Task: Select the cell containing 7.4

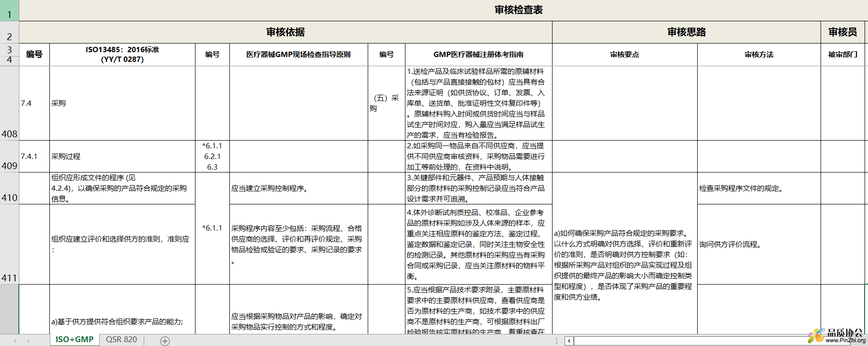Action: click(x=34, y=103)
